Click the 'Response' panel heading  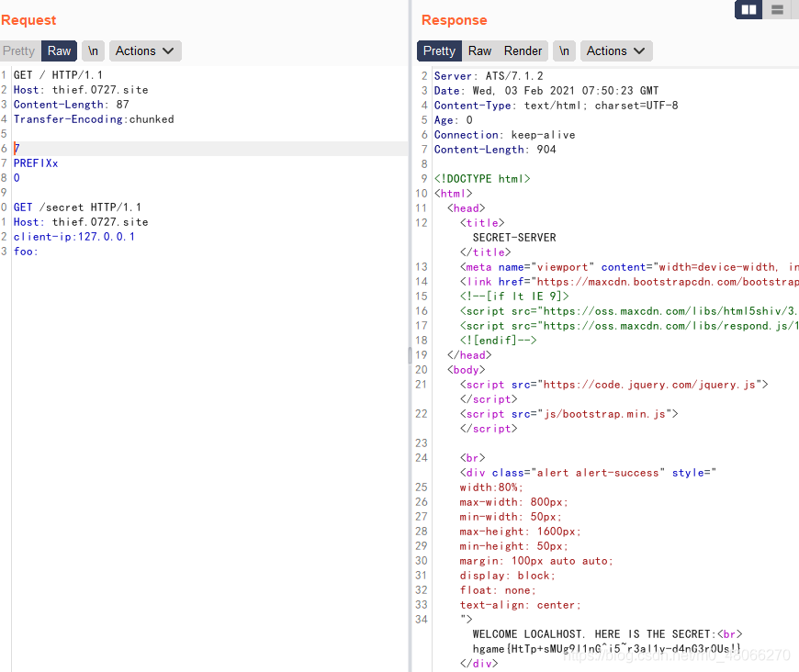[x=454, y=20]
